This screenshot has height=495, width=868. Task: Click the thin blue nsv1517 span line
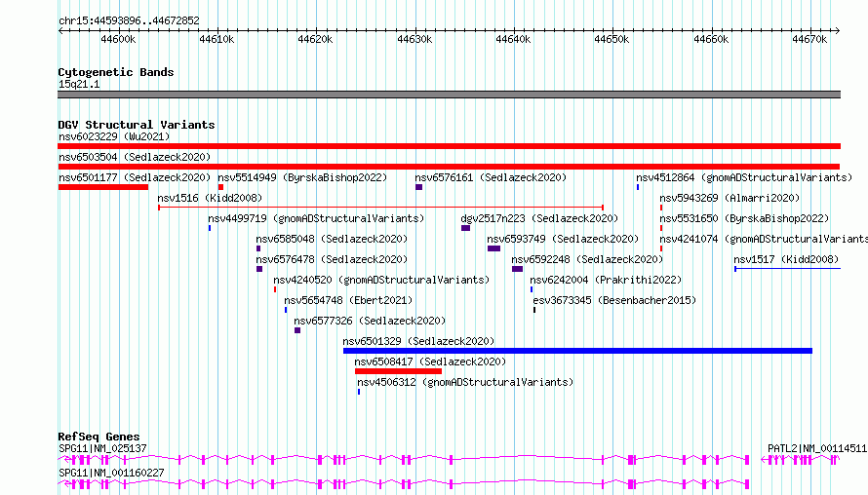click(x=788, y=269)
